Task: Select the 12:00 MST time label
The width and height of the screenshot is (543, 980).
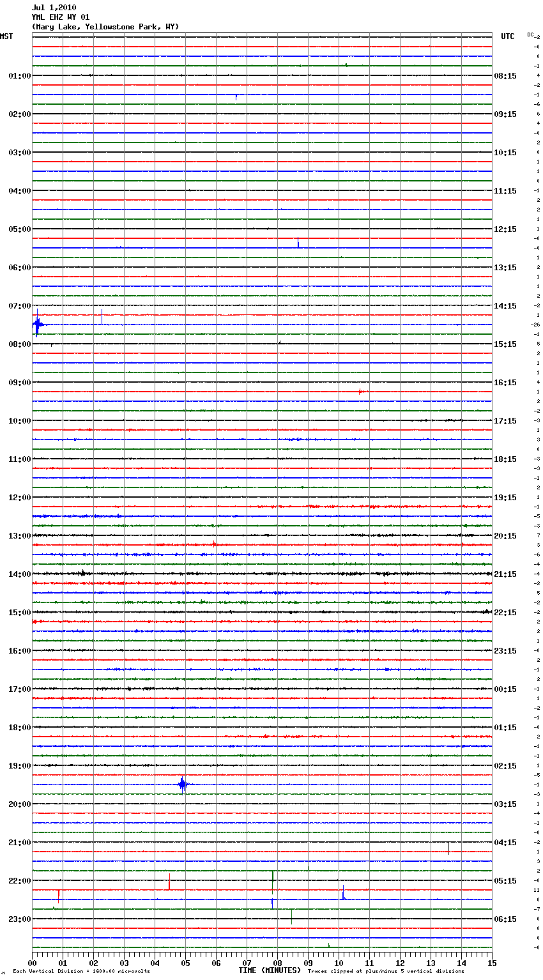Action: coord(20,497)
